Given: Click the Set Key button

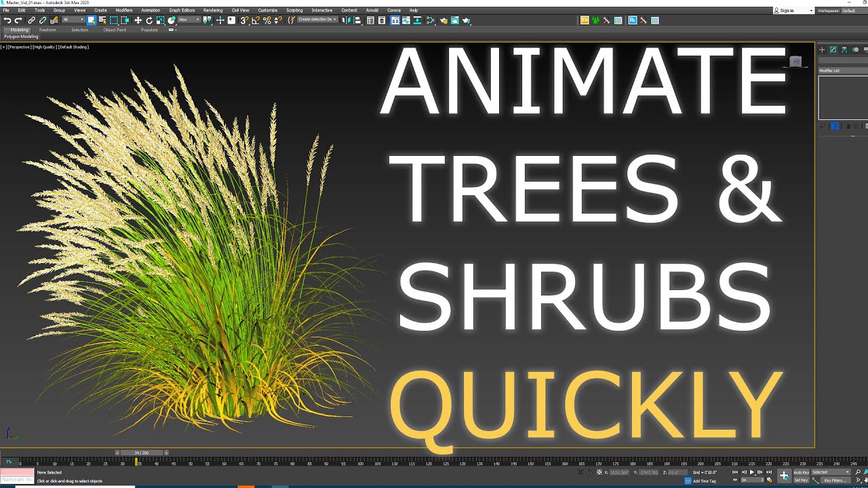Looking at the screenshot, I should tap(802, 480).
